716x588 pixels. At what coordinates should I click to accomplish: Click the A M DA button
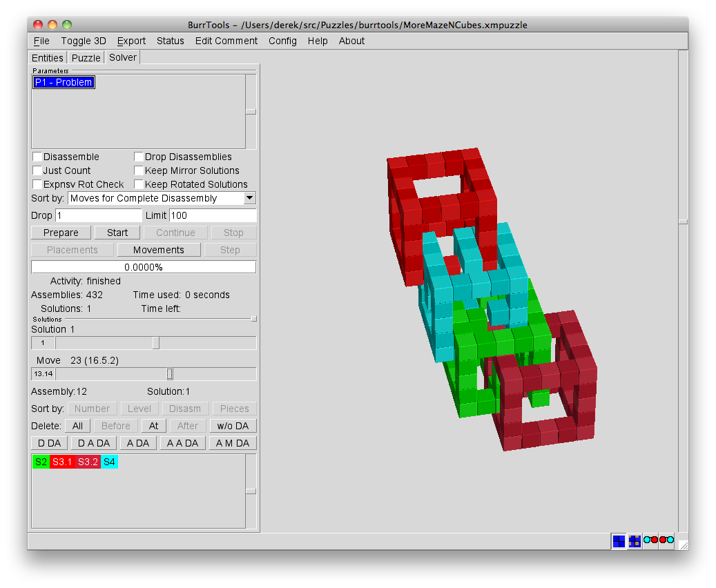(x=233, y=442)
